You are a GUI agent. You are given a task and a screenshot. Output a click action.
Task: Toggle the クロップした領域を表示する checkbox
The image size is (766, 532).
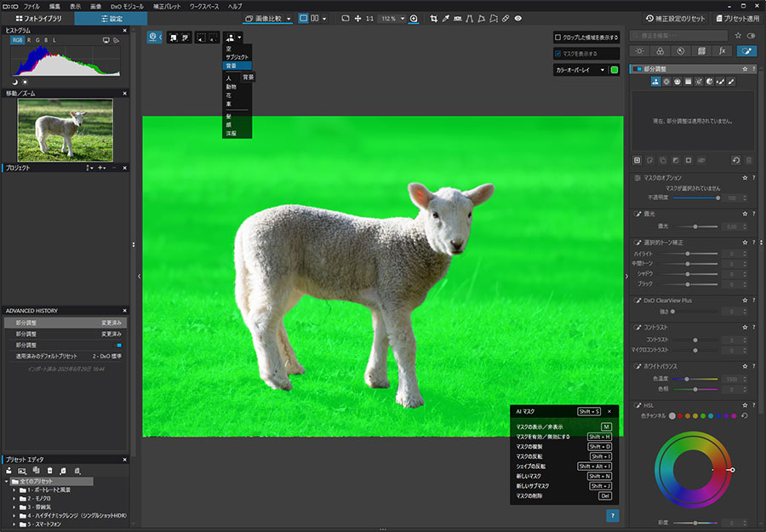[x=557, y=37]
